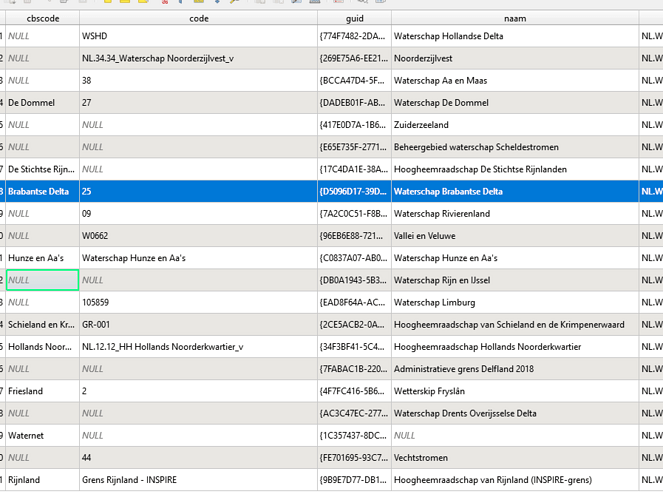
Task: Sort by the naam column header
Action: pyautogui.click(x=514, y=18)
